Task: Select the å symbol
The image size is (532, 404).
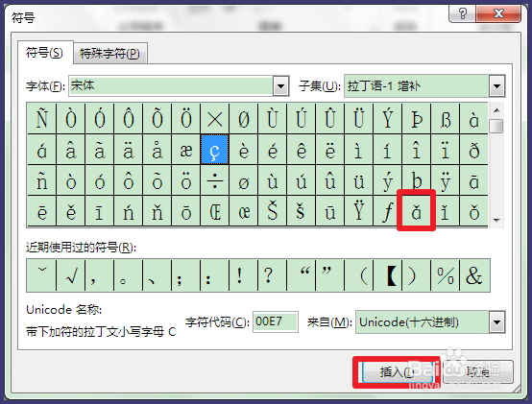Action: pyautogui.click(x=157, y=150)
